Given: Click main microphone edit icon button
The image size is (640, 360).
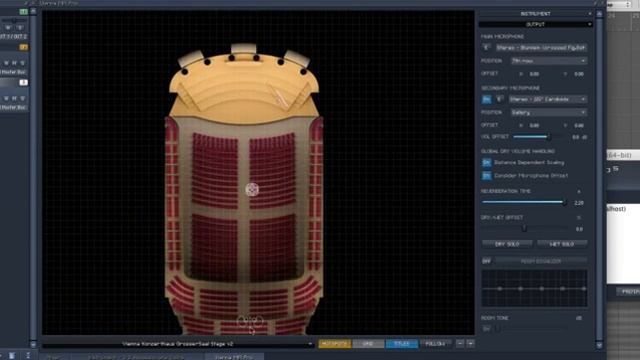Looking at the screenshot, I should pos(486,48).
